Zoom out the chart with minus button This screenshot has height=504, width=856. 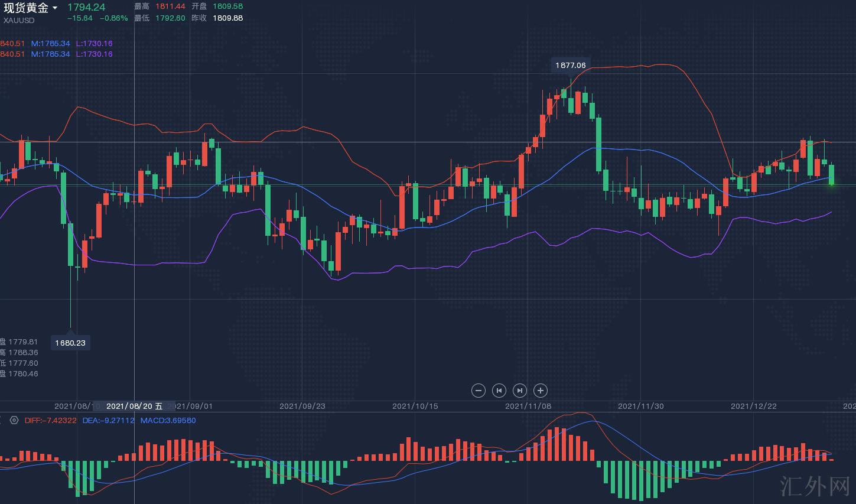click(479, 391)
